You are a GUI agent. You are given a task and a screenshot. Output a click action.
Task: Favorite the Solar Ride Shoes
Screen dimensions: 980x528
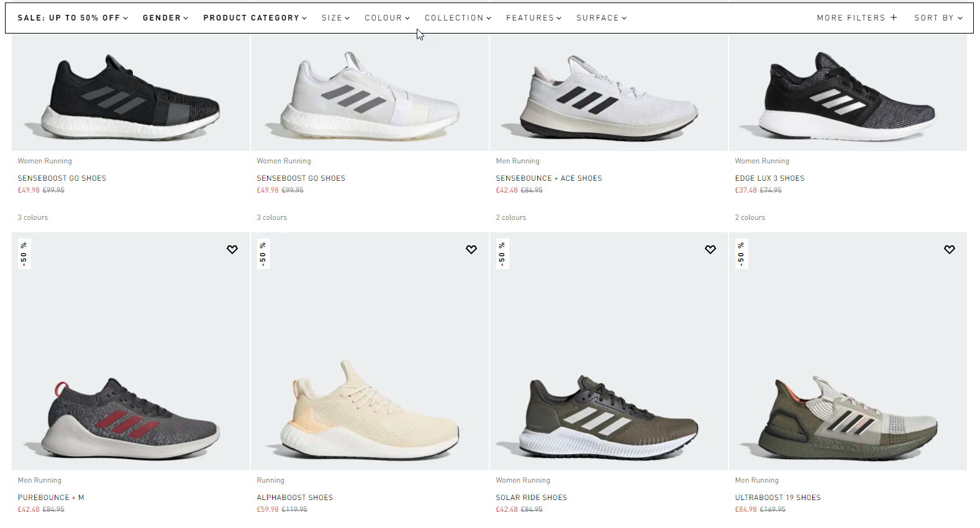pos(710,250)
